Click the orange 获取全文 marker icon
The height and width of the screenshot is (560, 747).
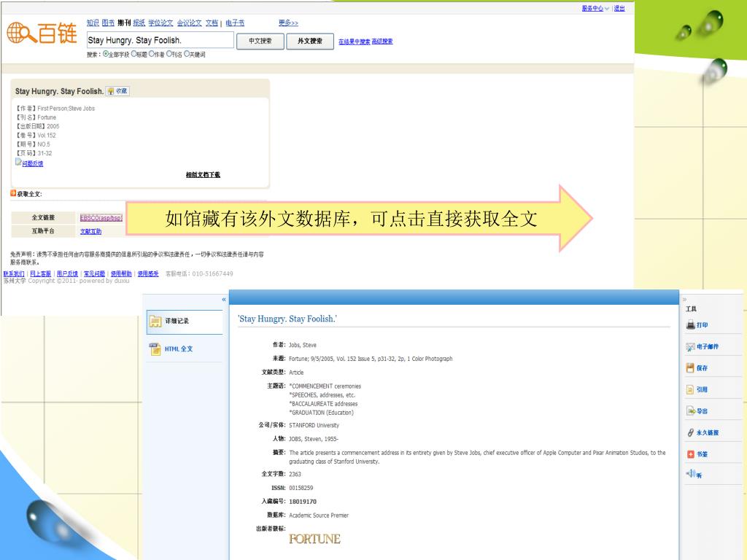point(13,193)
